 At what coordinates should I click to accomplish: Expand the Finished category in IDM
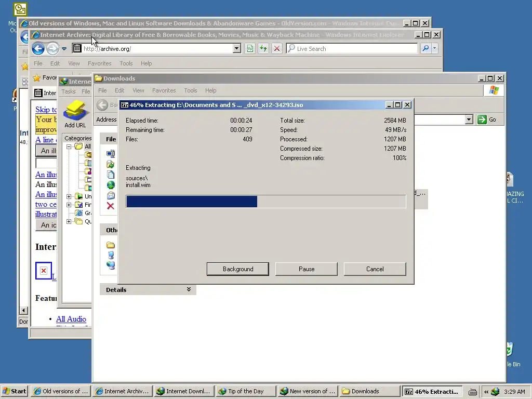[x=69, y=205]
